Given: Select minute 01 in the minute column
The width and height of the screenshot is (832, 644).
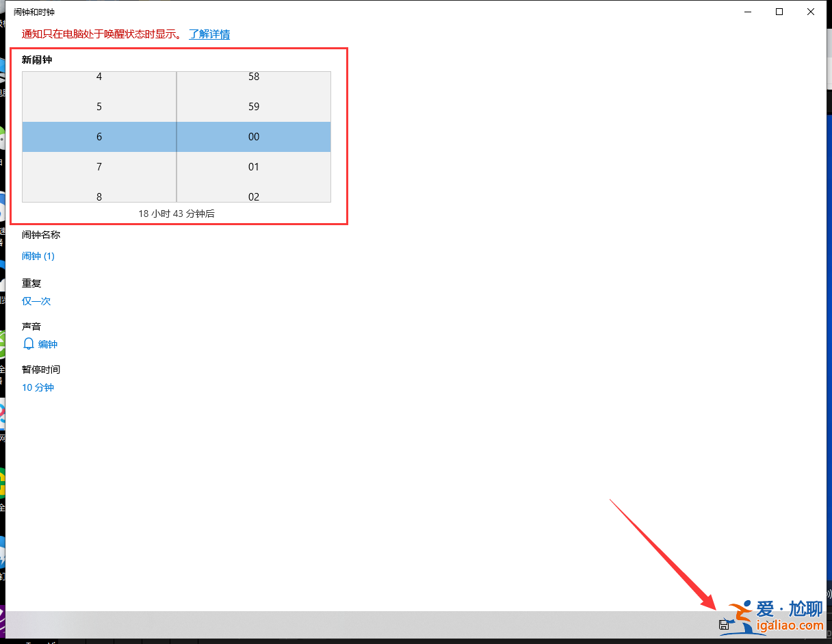Looking at the screenshot, I should coord(254,166).
